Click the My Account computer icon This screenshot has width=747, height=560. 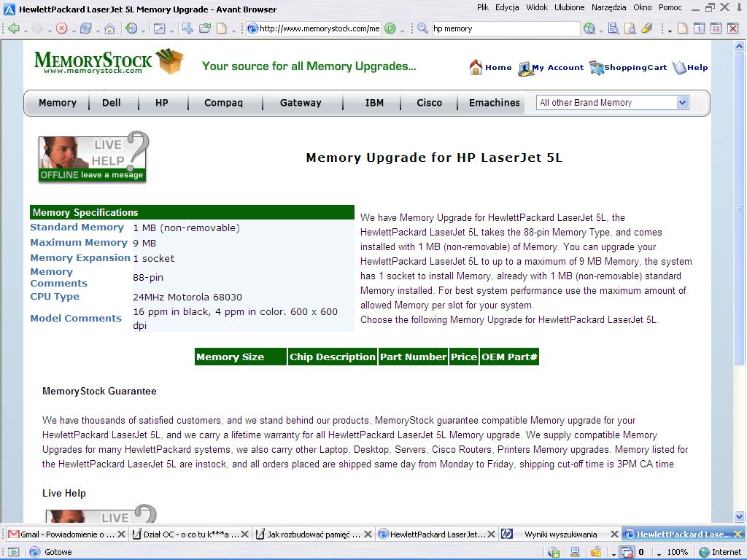525,68
